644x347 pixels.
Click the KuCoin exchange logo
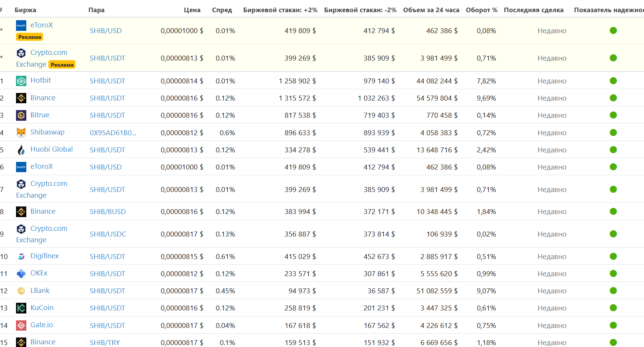(x=21, y=308)
